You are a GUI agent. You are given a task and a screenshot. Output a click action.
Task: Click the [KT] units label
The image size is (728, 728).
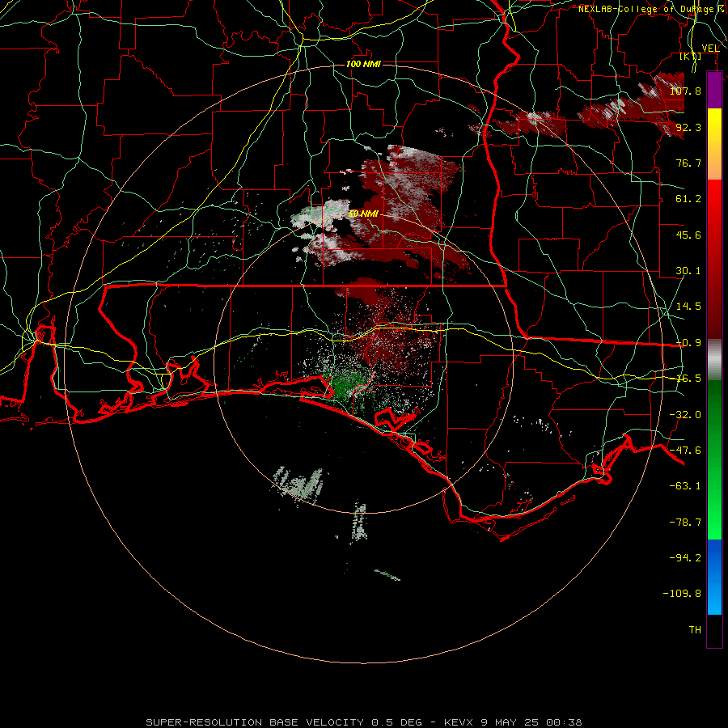click(691, 56)
